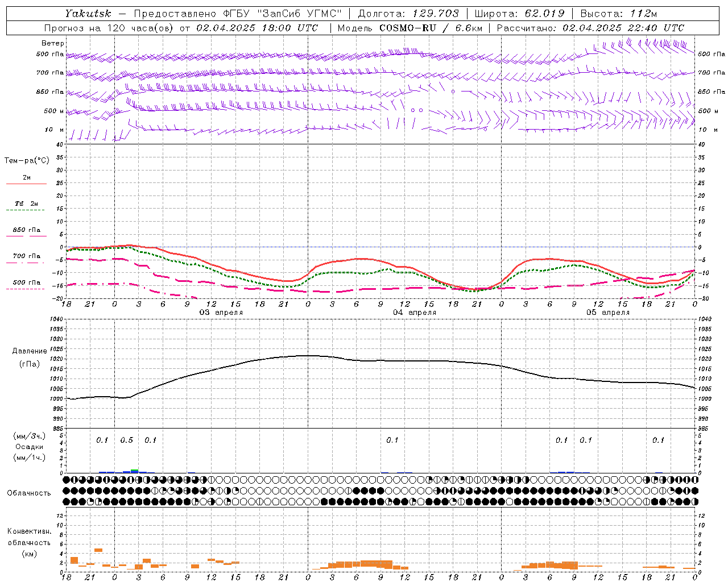
Task: Click the (мм/1ч.) precipitation unit label
Action: tap(29, 458)
